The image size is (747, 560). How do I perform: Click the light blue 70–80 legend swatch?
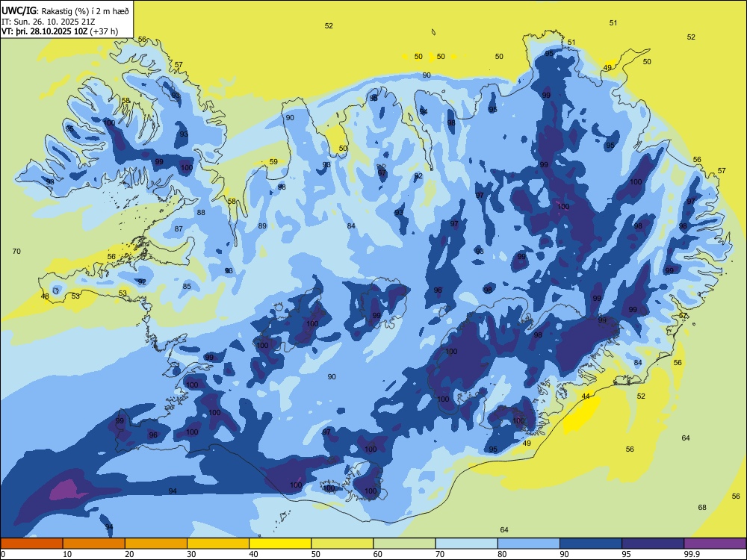coord(466,544)
